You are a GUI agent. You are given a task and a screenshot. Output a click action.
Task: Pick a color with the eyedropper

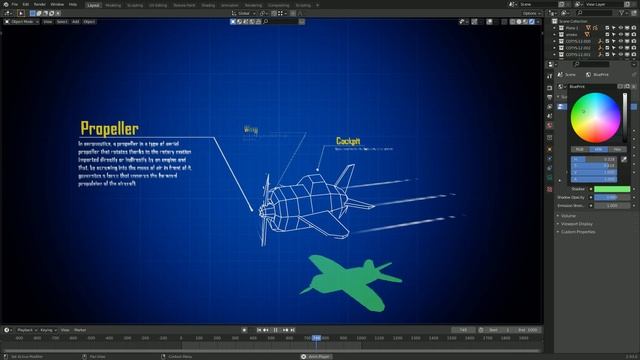[x=624, y=160]
